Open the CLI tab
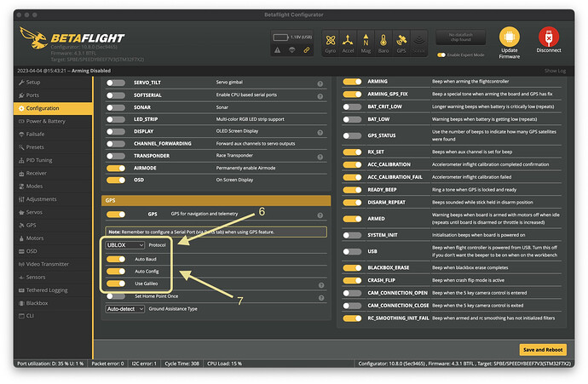The width and height of the screenshot is (588, 384). 53,316
